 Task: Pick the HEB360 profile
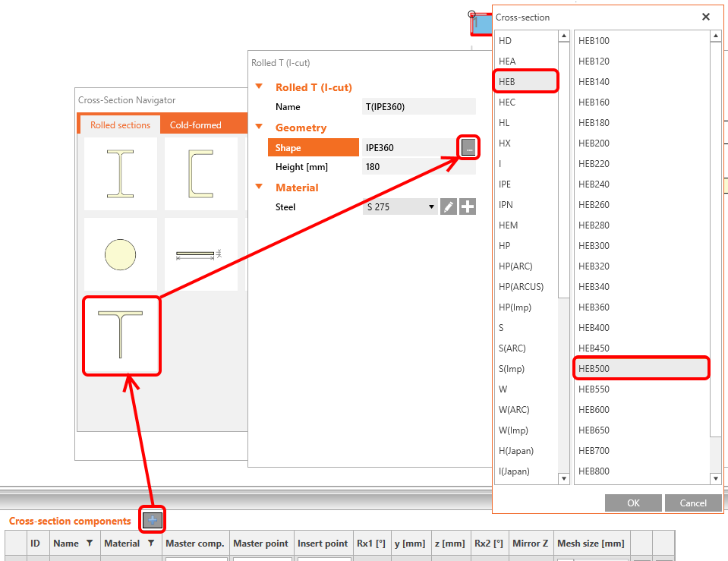pyautogui.click(x=642, y=307)
